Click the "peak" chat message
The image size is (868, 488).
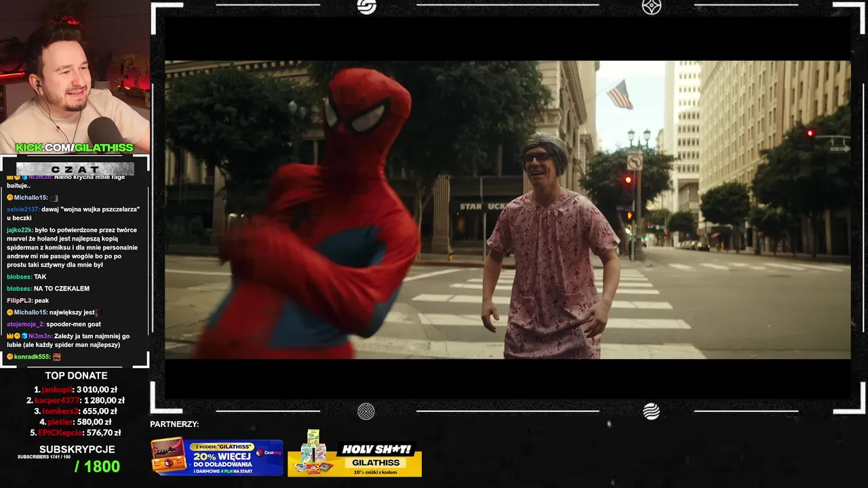pyautogui.click(x=41, y=300)
